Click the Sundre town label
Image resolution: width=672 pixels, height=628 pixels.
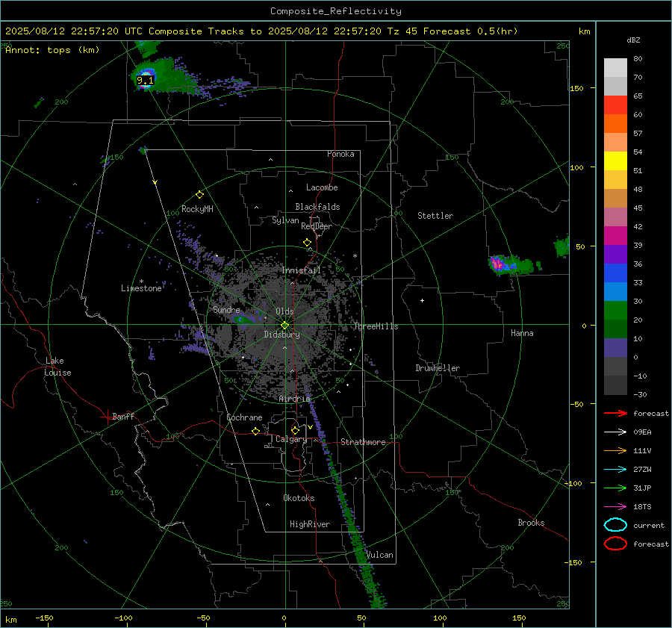(x=226, y=309)
